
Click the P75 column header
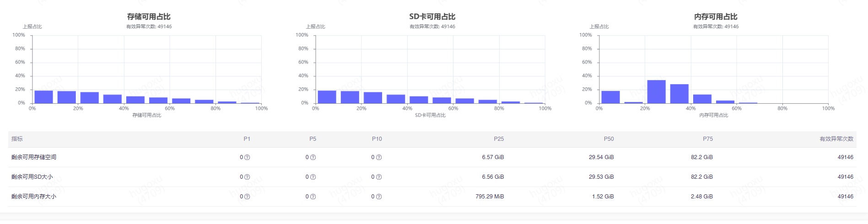pos(708,139)
